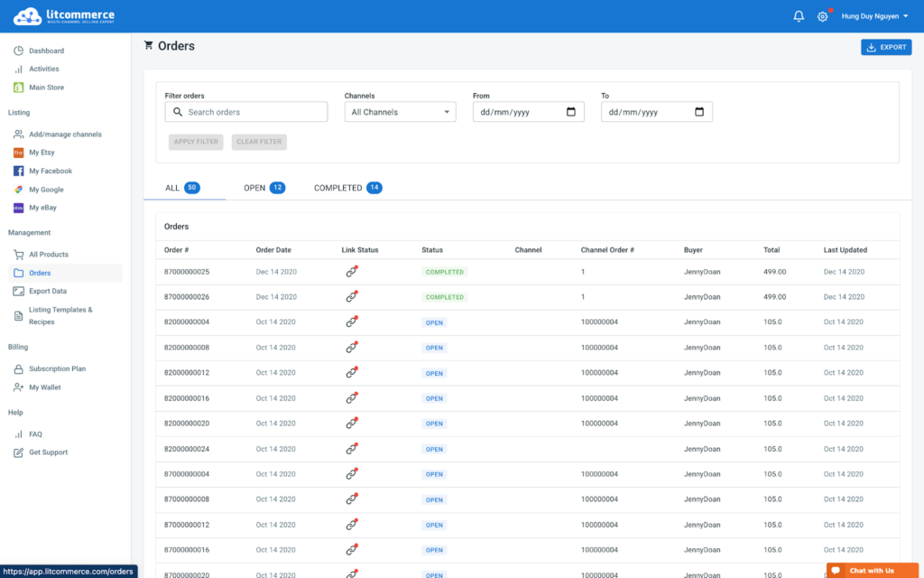Screen dimensions: 924x578
Task: Switch to the COMPLETED orders tab
Action: (347, 188)
